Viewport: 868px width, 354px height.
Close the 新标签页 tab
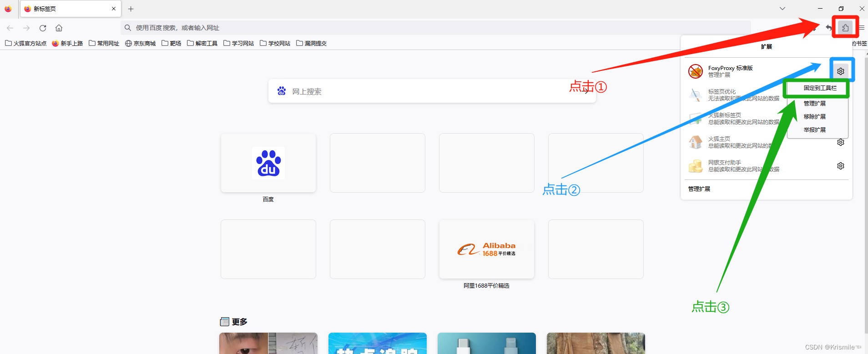(x=114, y=9)
